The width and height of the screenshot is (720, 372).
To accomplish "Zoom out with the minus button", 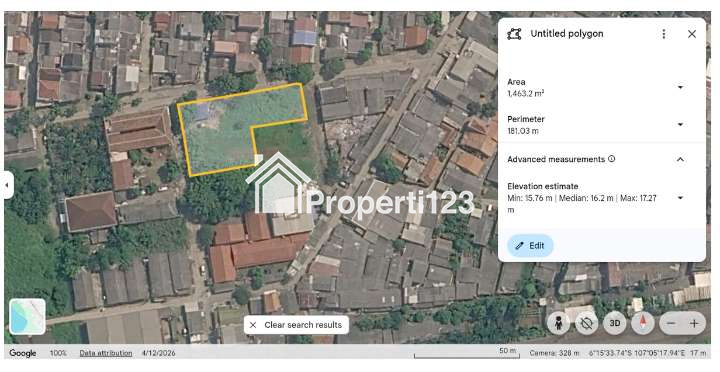I will point(671,323).
